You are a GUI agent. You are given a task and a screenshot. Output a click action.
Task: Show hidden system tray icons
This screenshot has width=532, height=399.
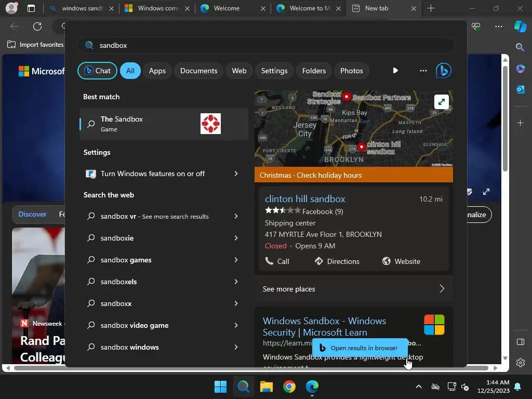(419, 387)
